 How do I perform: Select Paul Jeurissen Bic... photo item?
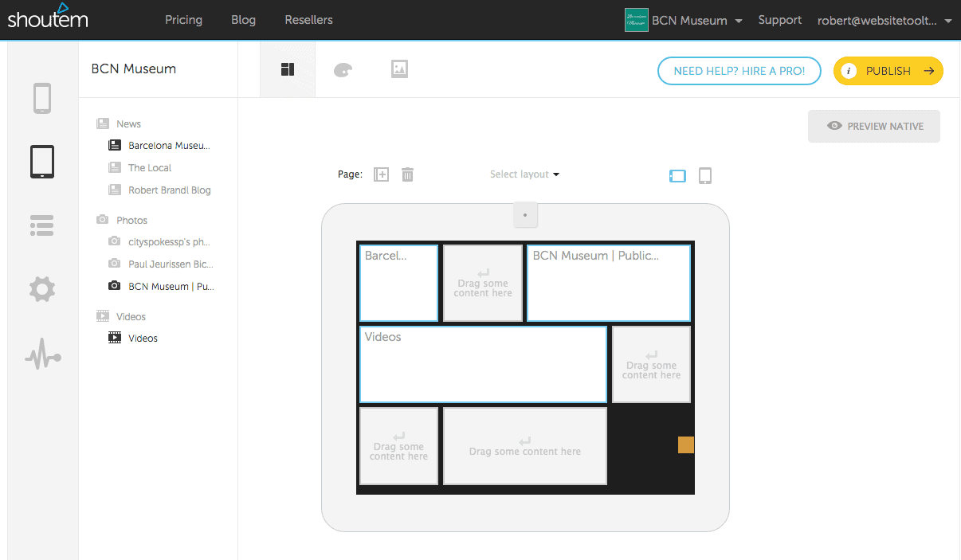coord(160,264)
